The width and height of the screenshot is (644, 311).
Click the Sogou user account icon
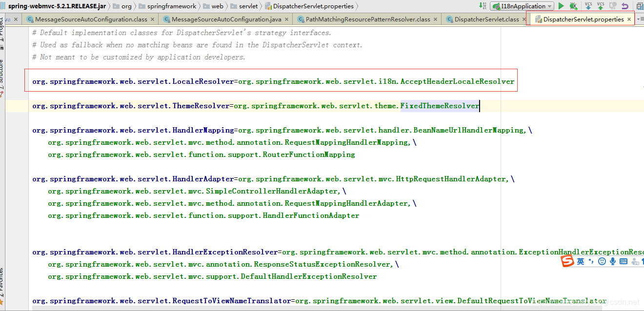[x=634, y=261]
